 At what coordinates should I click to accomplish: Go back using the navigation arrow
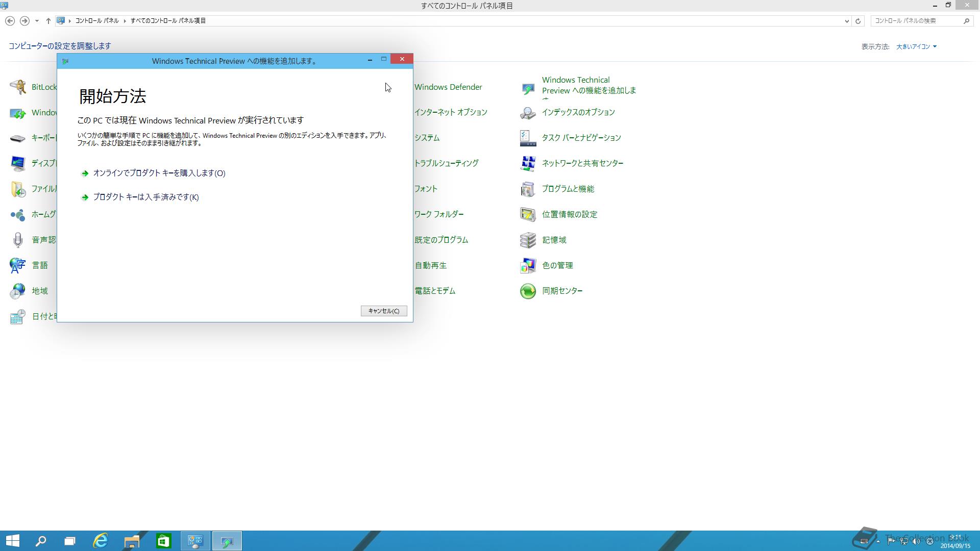coord(10,21)
